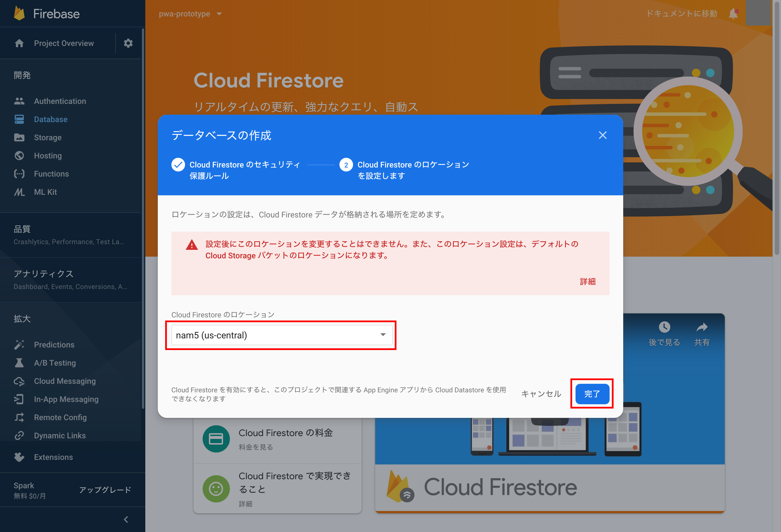Open 詳細 link in the warning box
The image size is (781, 532).
[x=588, y=282]
